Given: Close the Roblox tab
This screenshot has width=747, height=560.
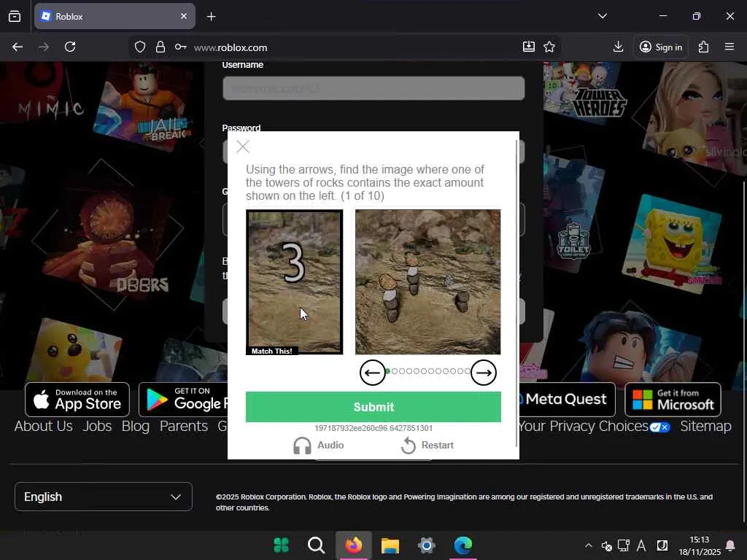Looking at the screenshot, I should pos(184,16).
